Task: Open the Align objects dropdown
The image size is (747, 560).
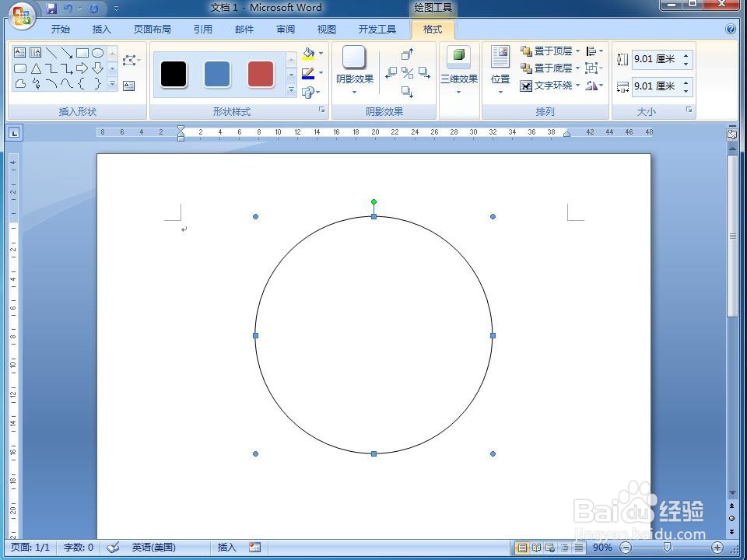Action: click(594, 51)
